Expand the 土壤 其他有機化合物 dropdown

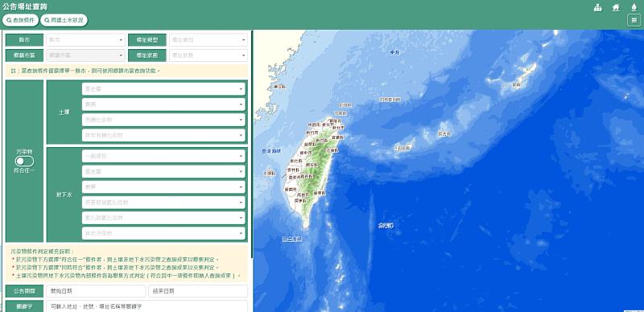[x=163, y=135]
